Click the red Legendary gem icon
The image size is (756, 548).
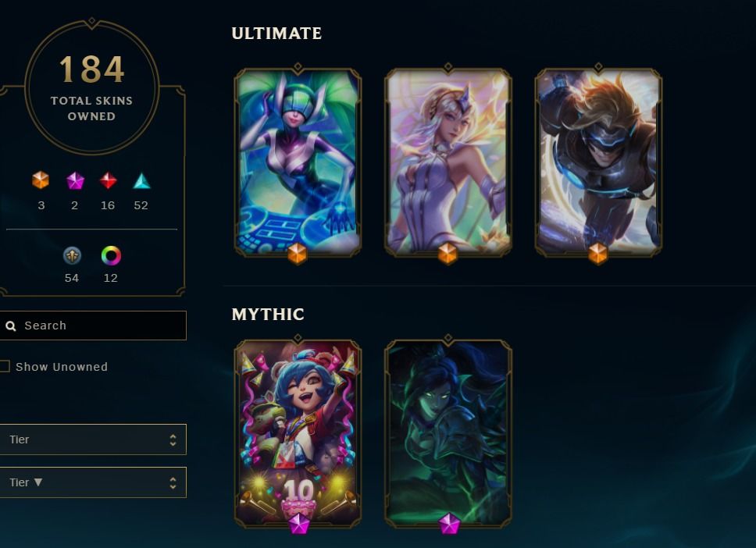(108, 180)
